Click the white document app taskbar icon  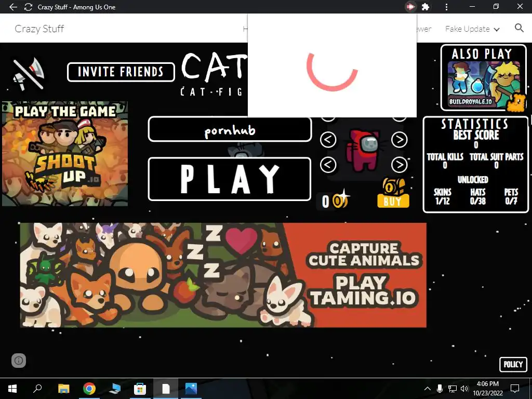coord(166,389)
